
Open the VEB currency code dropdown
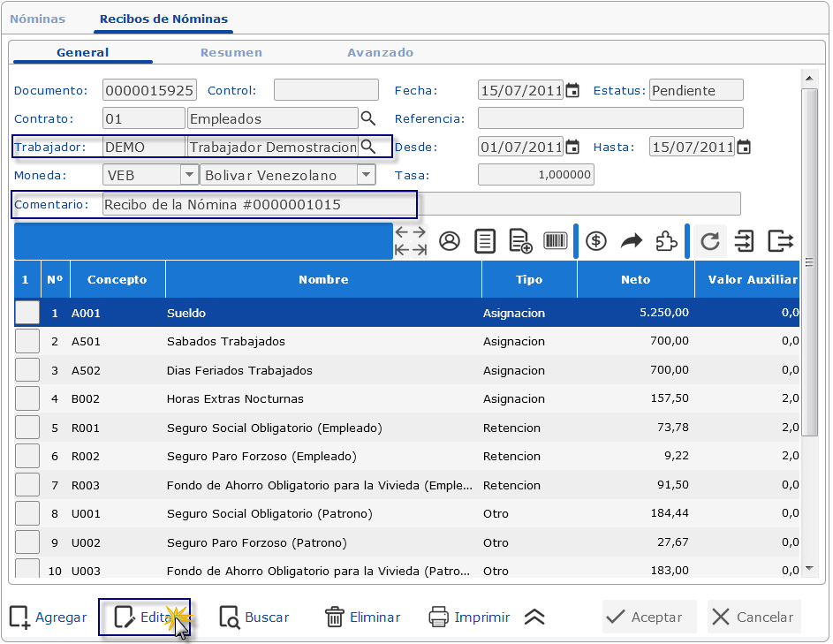pyautogui.click(x=189, y=175)
